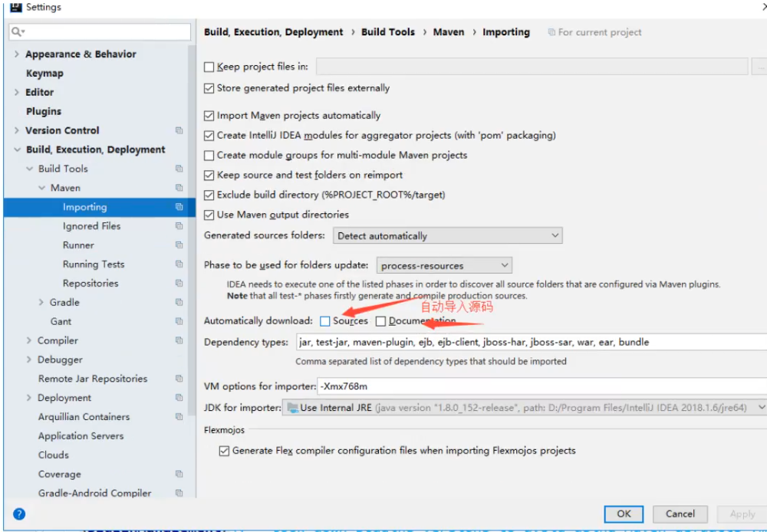Check the Sources automatic download box
The height and width of the screenshot is (532, 767).
pyautogui.click(x=324, y=321)
